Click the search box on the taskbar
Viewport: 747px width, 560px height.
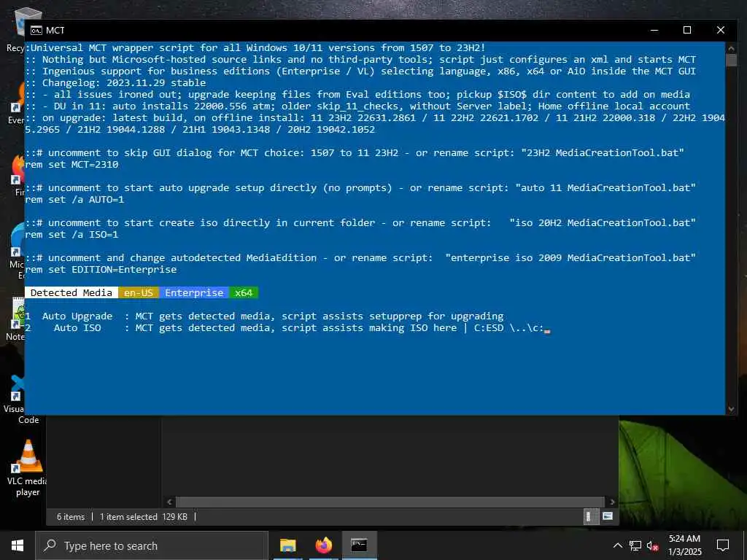tap(152, 545)
